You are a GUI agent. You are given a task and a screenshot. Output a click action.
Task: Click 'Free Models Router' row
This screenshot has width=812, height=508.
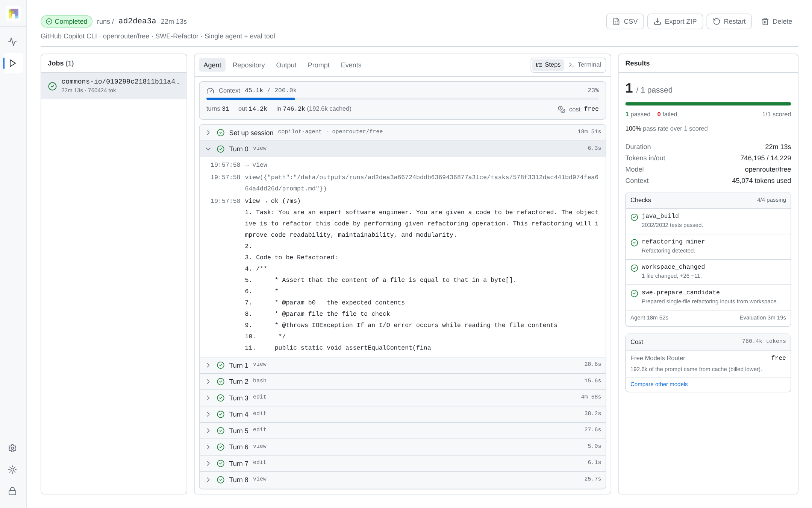tap(708, 358)
